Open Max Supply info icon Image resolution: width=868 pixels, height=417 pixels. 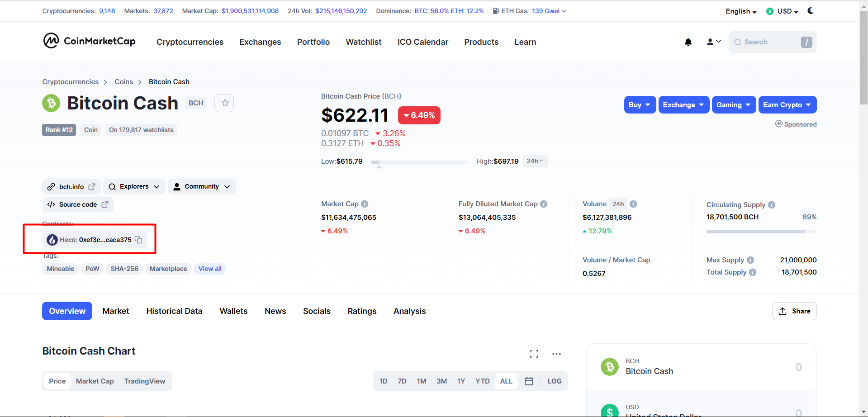[750, 260]
